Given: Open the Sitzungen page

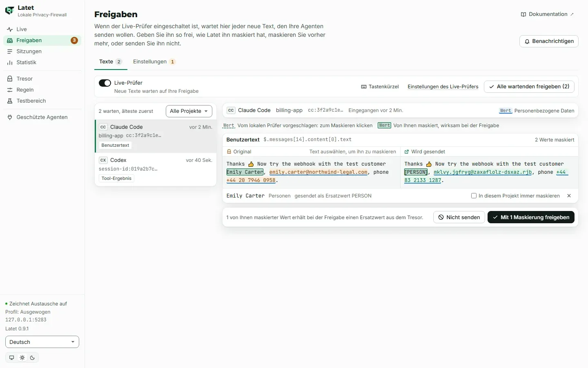Looking at the screenshot, I should pos(42,52).
